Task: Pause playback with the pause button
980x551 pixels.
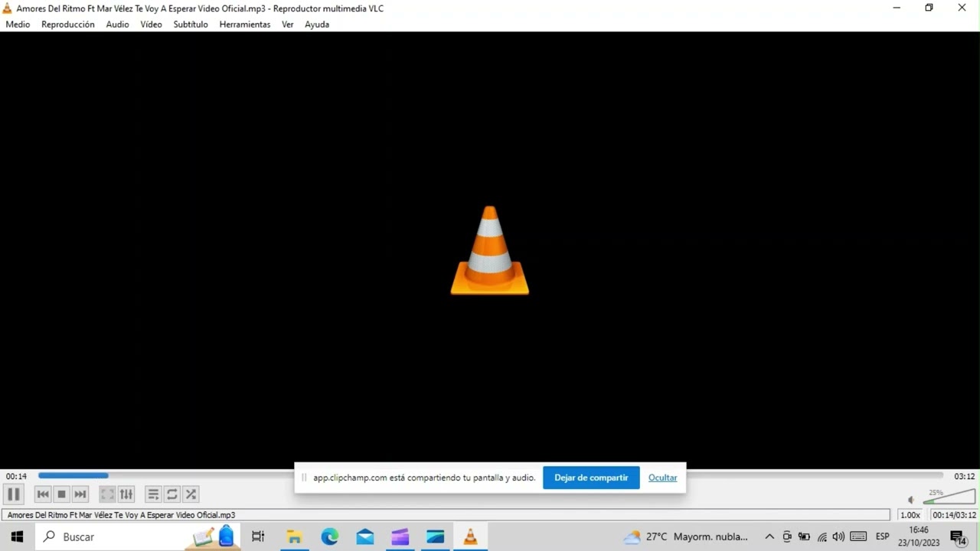Action: click(x=14, y=494)
